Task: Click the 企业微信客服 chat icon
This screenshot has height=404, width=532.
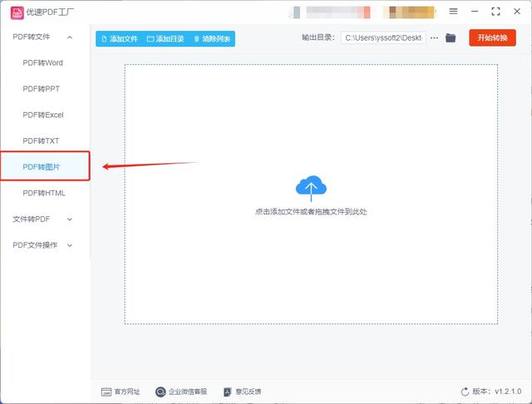Action: (x=160, y=392)
